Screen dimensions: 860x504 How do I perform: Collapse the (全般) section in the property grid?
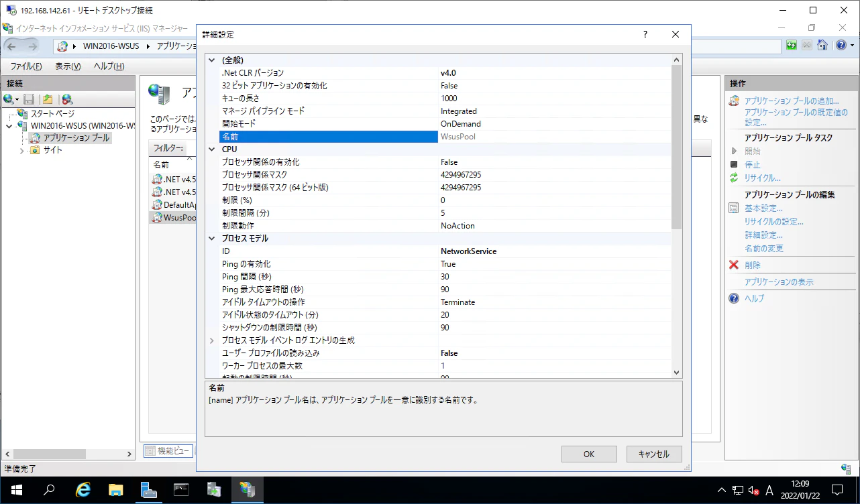coord(212,60)
